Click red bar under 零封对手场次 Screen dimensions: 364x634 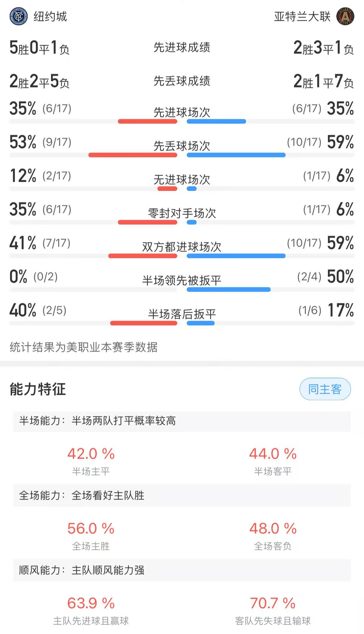tap(147, 222)
